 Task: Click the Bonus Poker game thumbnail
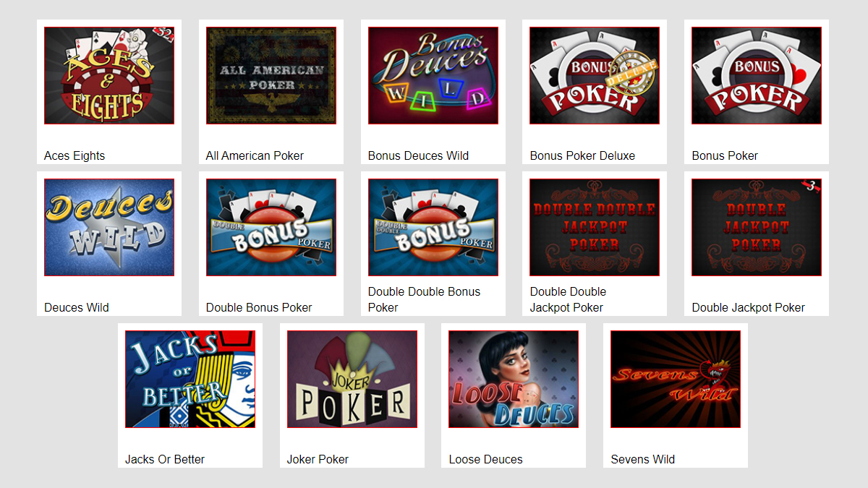coord(757,75)
